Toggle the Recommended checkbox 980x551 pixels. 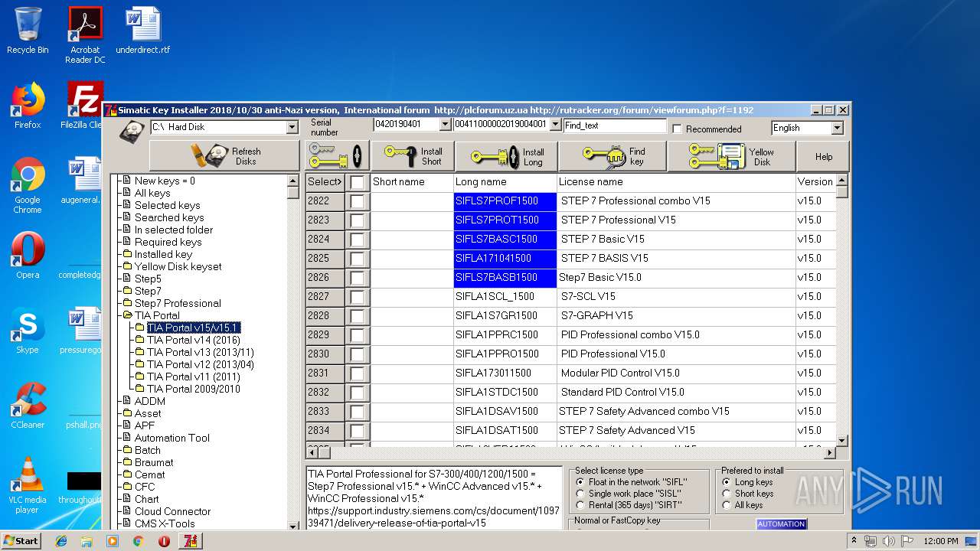point(677,129)
